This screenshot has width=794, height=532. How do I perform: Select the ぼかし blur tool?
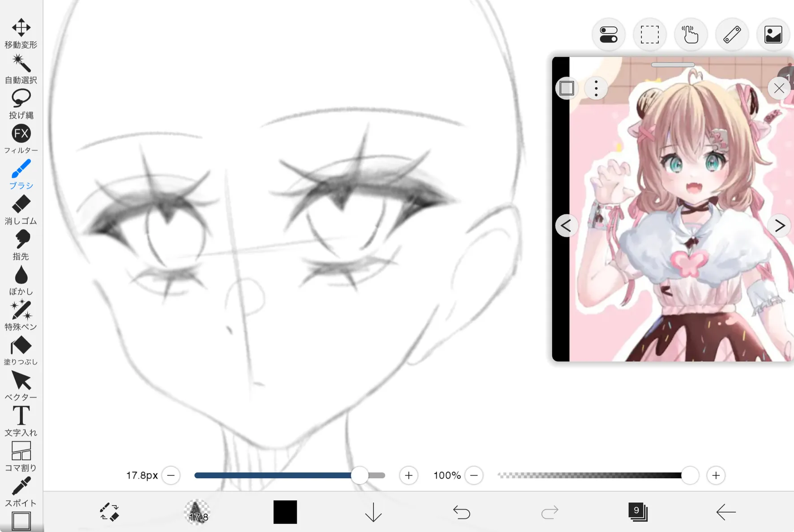(21, 280)
